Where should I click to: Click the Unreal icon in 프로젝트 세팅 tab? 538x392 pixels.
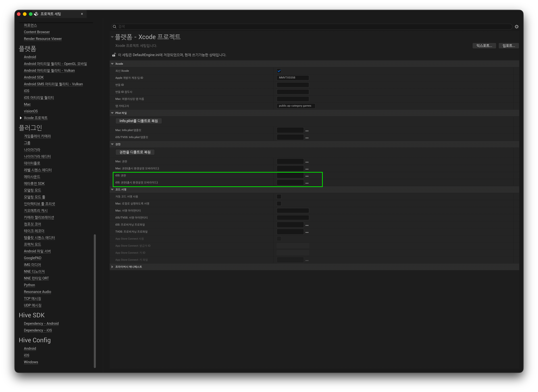[x=36, y=14]
